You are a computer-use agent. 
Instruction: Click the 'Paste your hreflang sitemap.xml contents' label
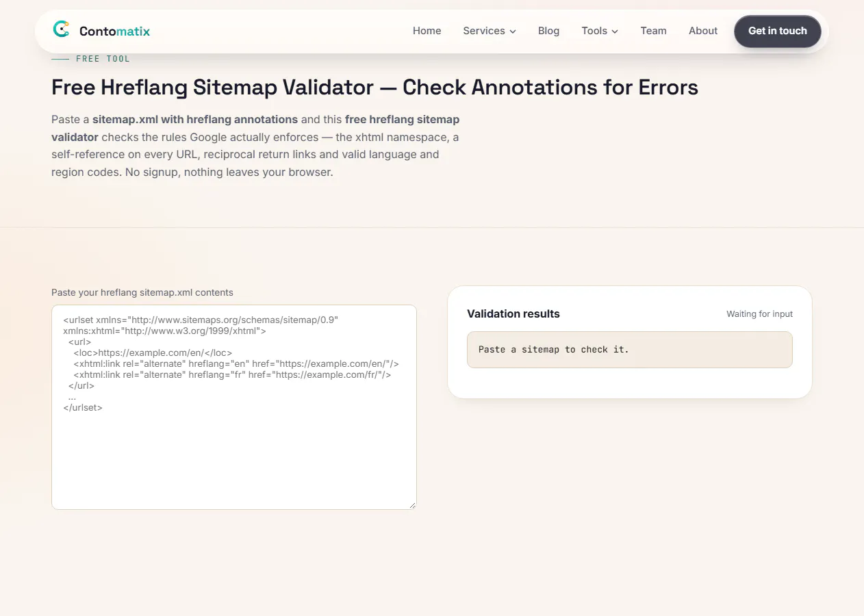[x=142, y=292]
